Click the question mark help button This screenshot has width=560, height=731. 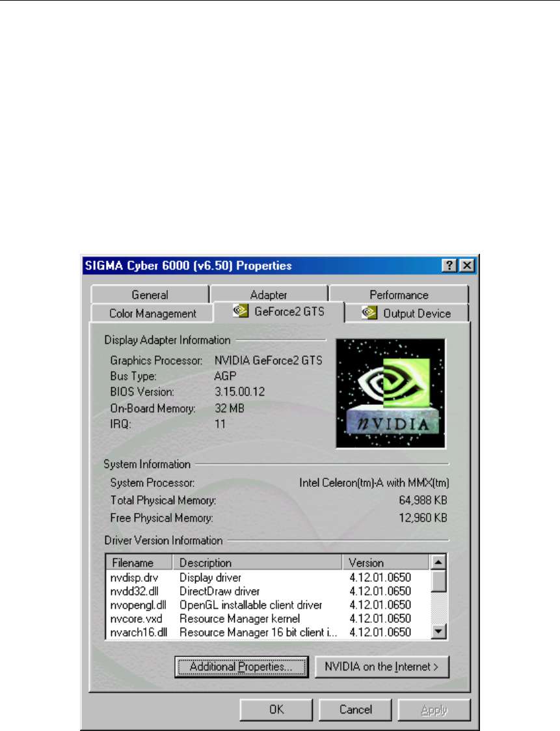(449, 266)
